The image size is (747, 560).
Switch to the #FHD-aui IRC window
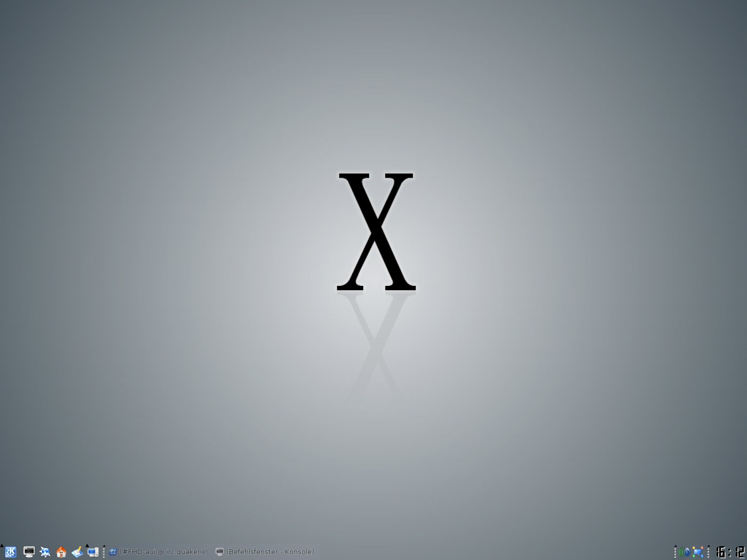point(158,552)
